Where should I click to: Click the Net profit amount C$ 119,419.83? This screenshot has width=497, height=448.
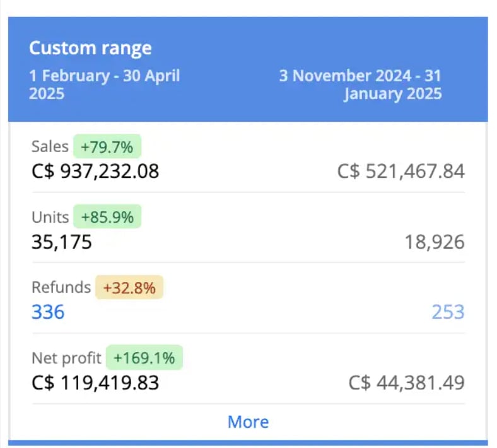[95, 382]
